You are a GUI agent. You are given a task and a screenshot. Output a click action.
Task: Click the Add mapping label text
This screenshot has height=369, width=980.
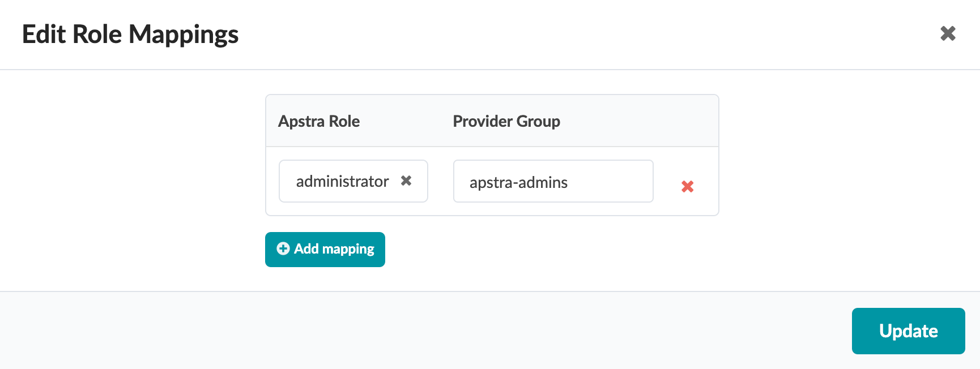tap(334, 249)
